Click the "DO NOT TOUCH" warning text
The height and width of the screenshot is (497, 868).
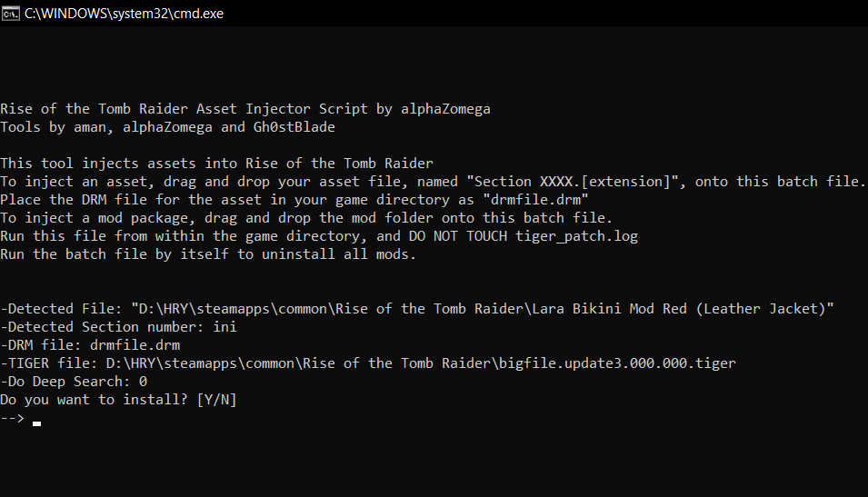click(458, 236)
